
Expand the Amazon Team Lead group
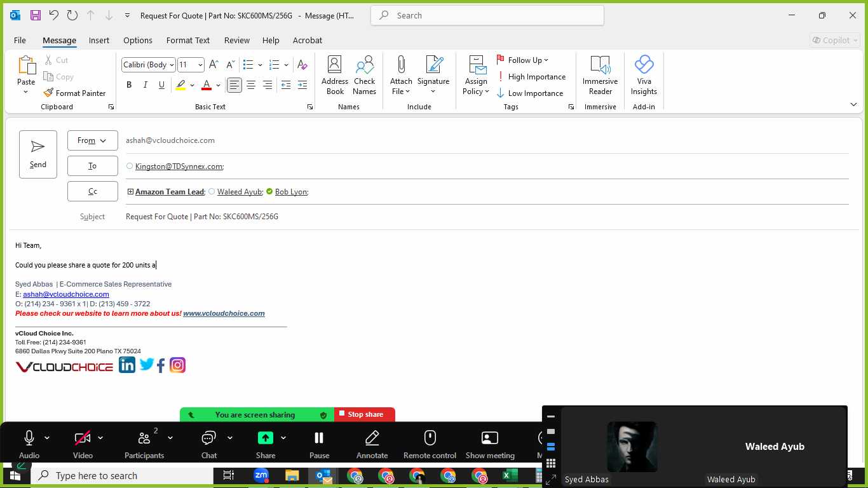tap(130, 192)
